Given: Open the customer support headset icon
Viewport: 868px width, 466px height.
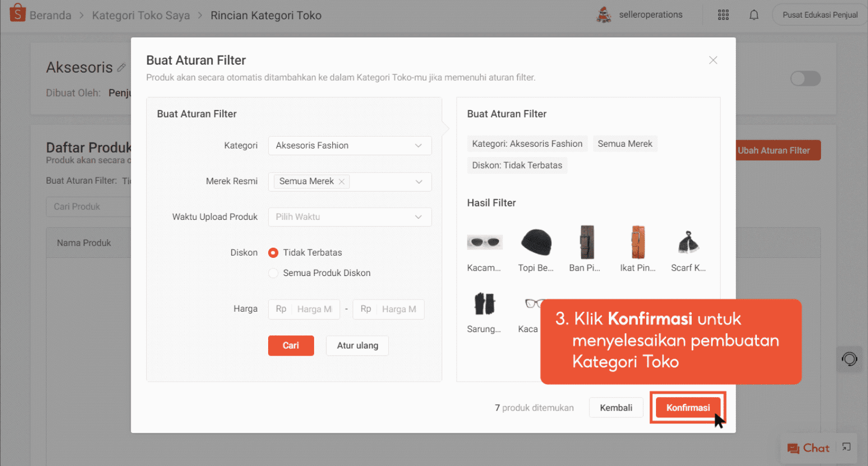Looking at the screenshot, I should coord(849,359).
